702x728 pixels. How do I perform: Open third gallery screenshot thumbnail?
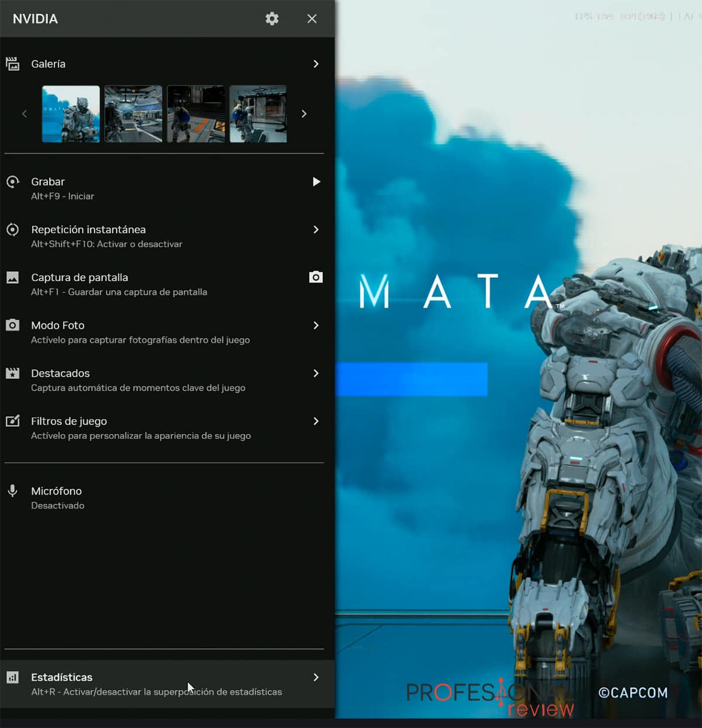(x=196, y=114)
